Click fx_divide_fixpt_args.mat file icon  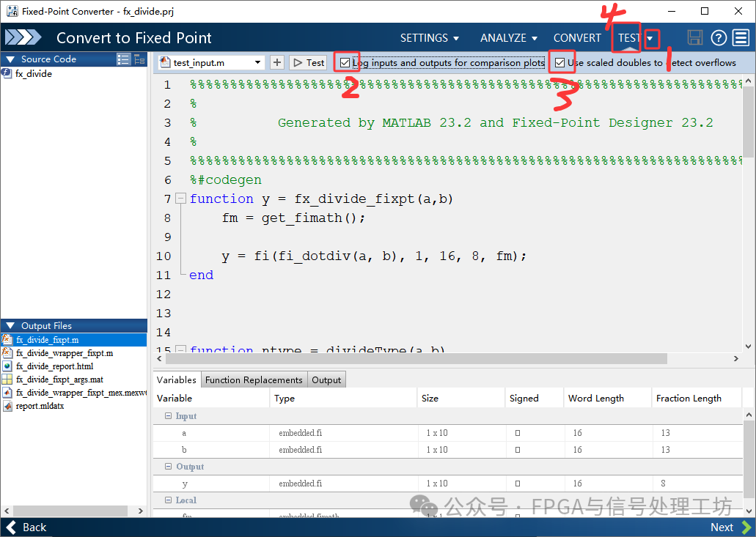[7, 379]
